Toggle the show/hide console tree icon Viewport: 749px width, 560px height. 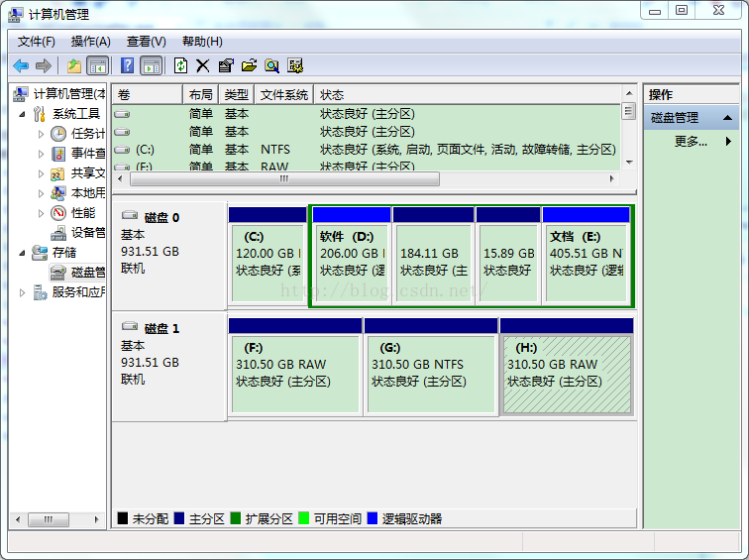[x=97, y=65]
